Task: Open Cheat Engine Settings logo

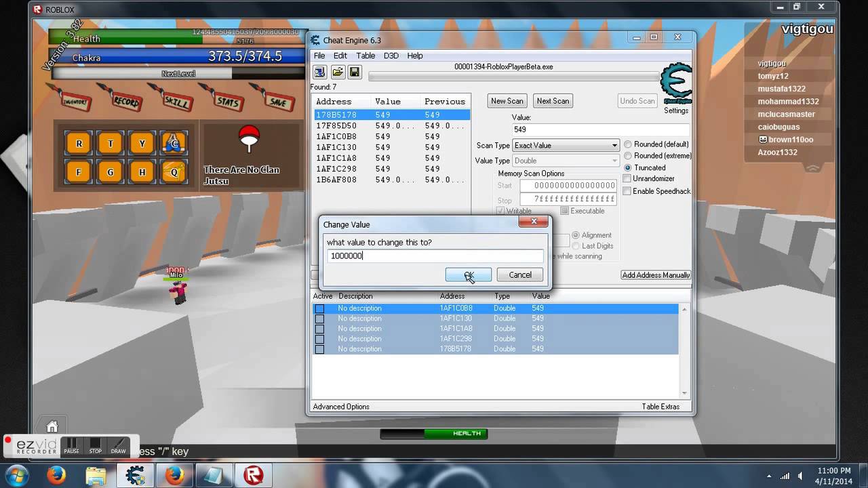Action: [x=675, y=84]
